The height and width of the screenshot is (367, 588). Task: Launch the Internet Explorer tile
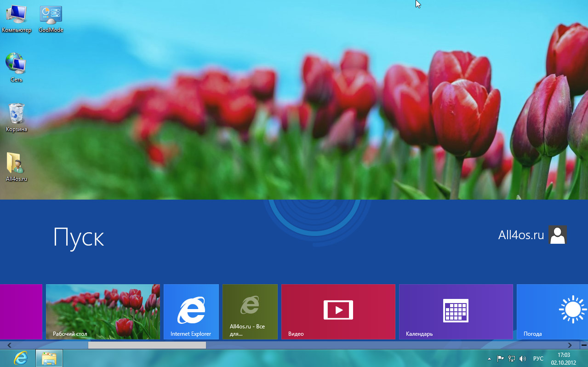pos(191,312)
